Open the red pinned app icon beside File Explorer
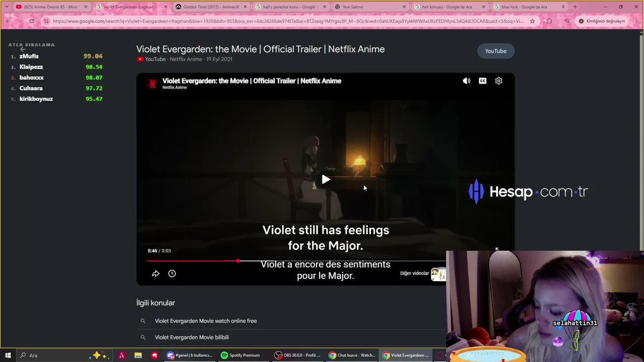 154,355
